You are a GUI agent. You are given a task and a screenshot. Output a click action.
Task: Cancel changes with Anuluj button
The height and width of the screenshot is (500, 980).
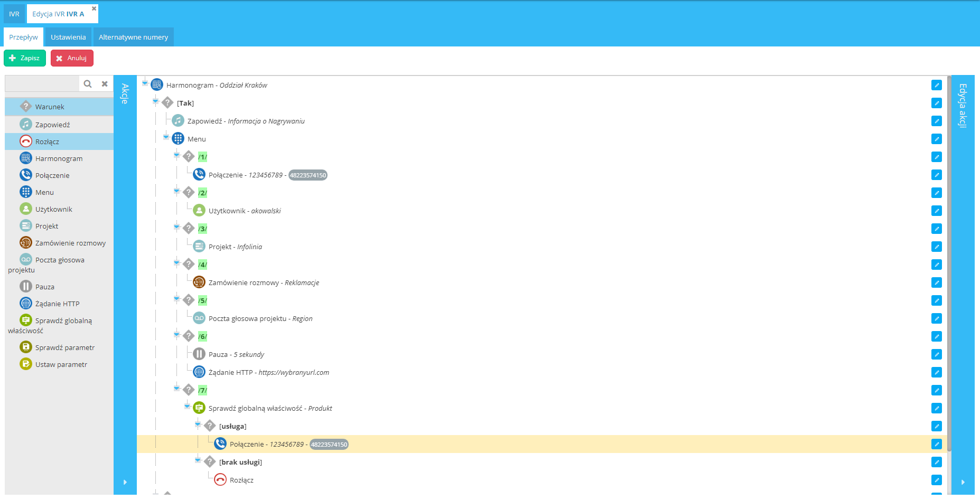[x=72, y=58]
